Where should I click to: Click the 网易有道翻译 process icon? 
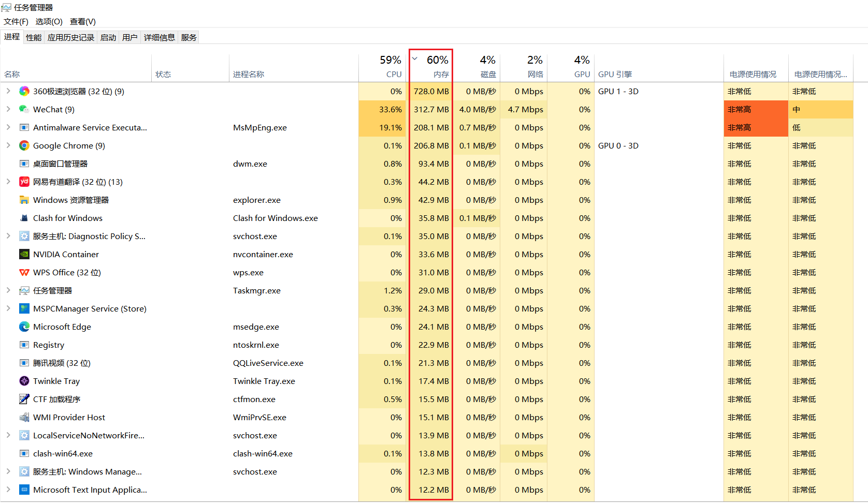point(24,182)
